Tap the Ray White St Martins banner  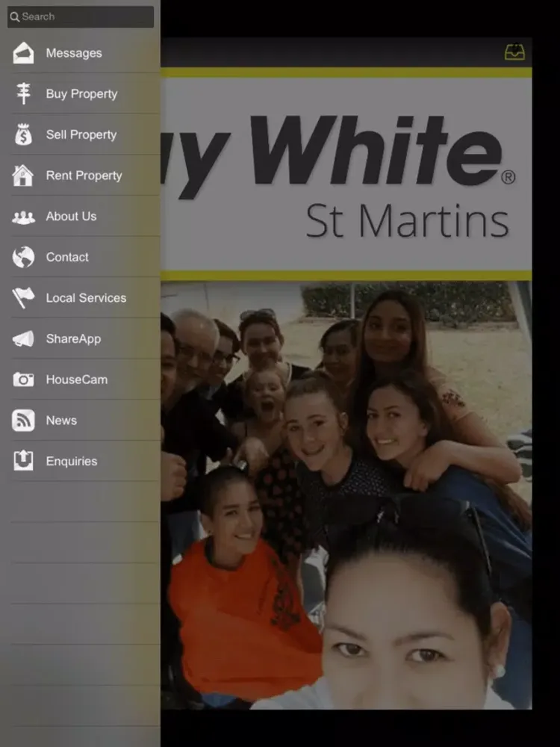tap(346, 174)
